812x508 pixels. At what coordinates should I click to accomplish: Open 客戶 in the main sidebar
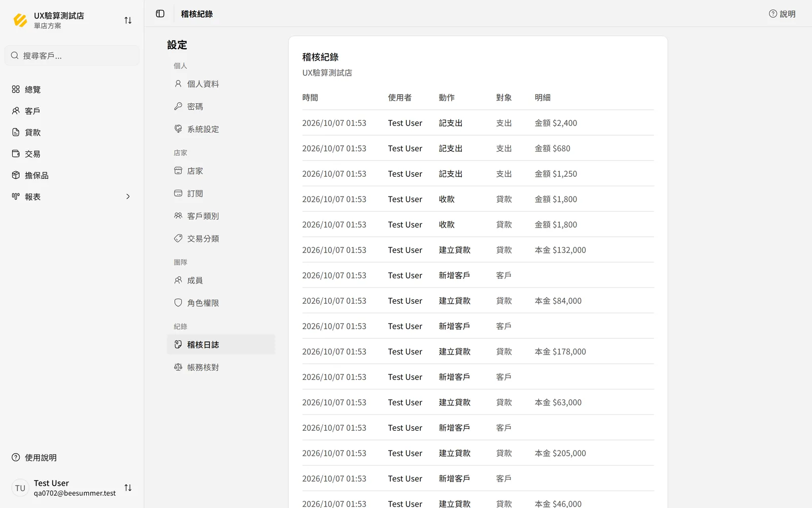tap(72, 111)
